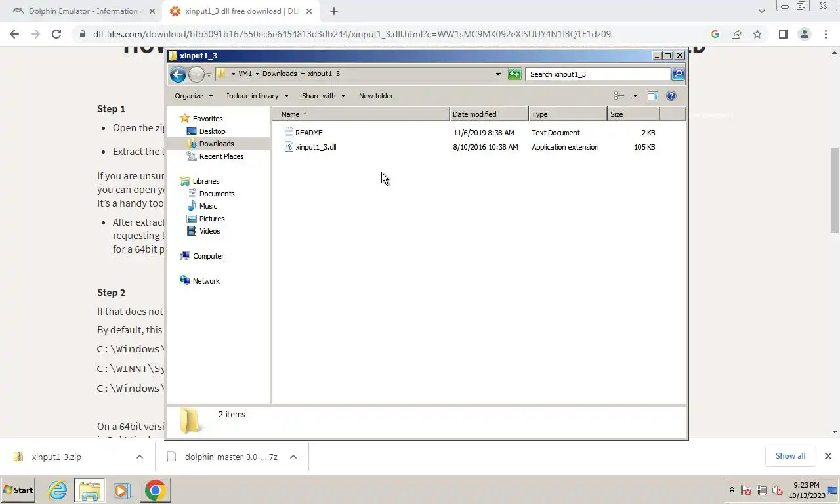Open Chrome profile icon
This screenshot has width=840, height=504.
tap(805, 34)
